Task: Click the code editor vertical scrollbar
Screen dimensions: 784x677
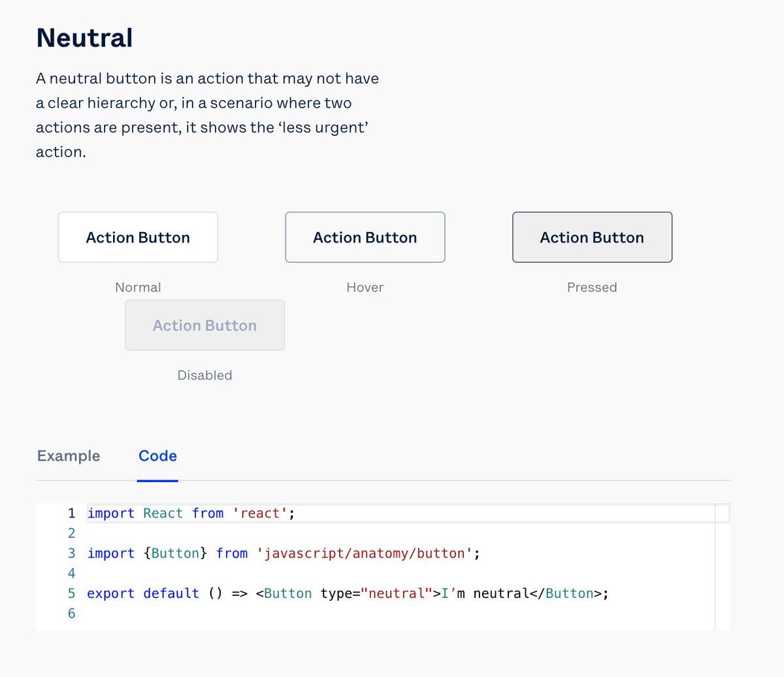Action: click(722, 567)
